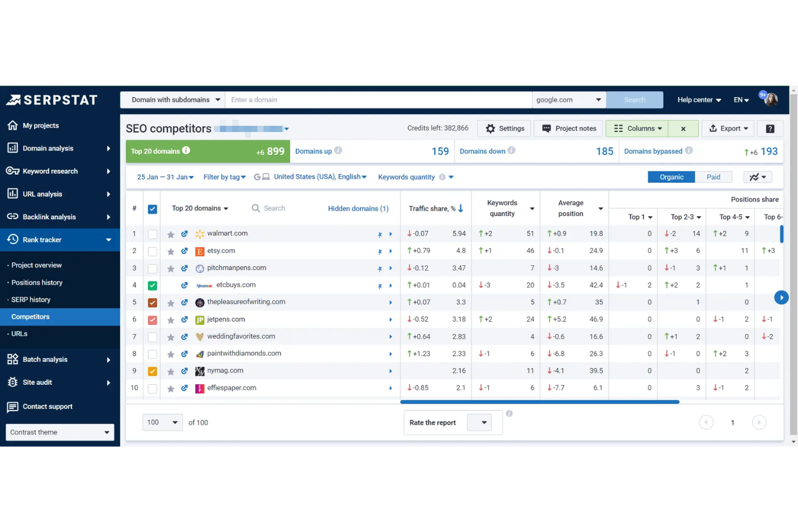798x532 pixels.
Task: Click the Site audit sidebar icon
Action: tap(12, 382)
